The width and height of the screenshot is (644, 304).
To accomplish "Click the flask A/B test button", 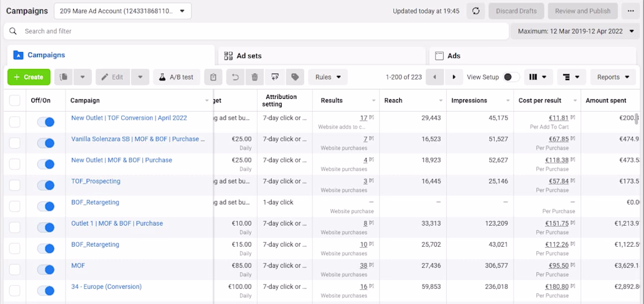I will [x=177, y=77].
